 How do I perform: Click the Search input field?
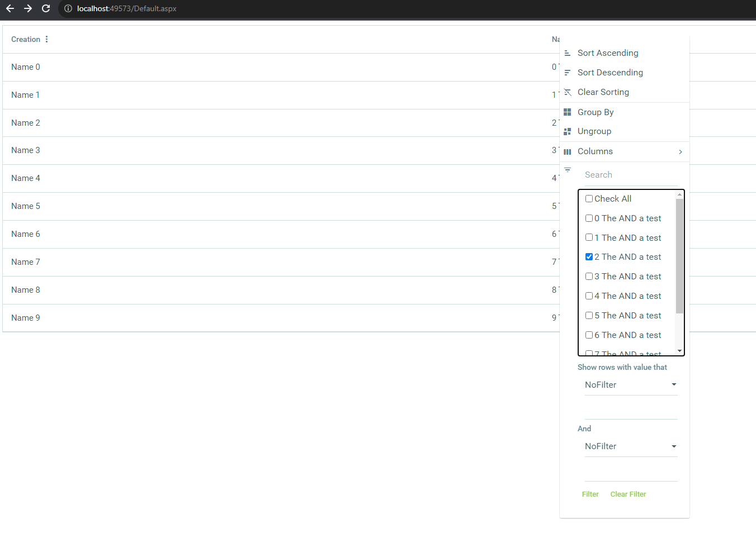pos(631,175)
